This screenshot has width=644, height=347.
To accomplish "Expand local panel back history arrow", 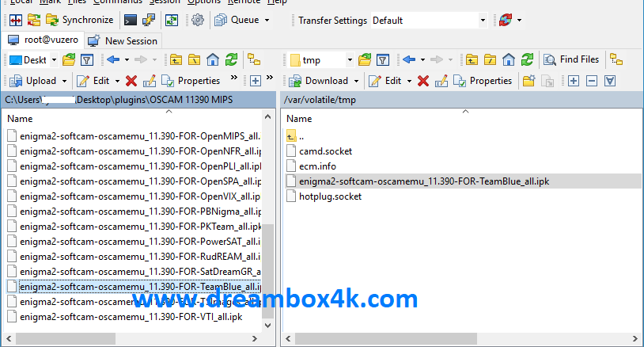I will (x=127, y=60).
